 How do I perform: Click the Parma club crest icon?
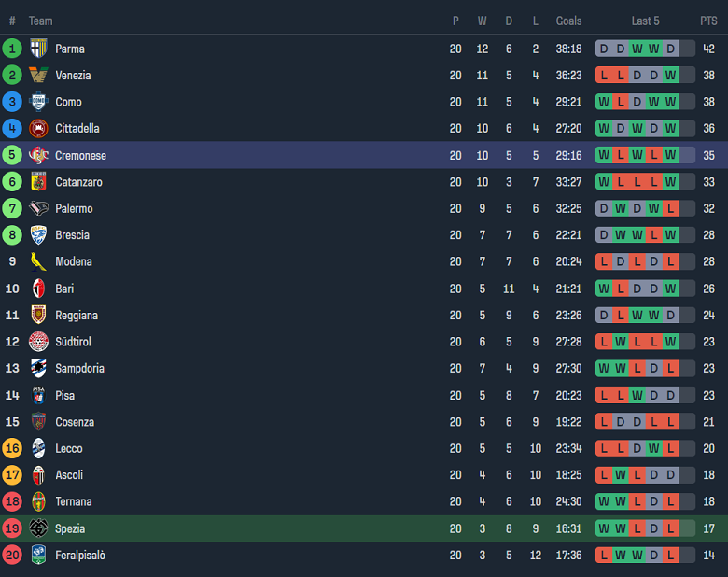pyautogui.click(x=38, y=49)
